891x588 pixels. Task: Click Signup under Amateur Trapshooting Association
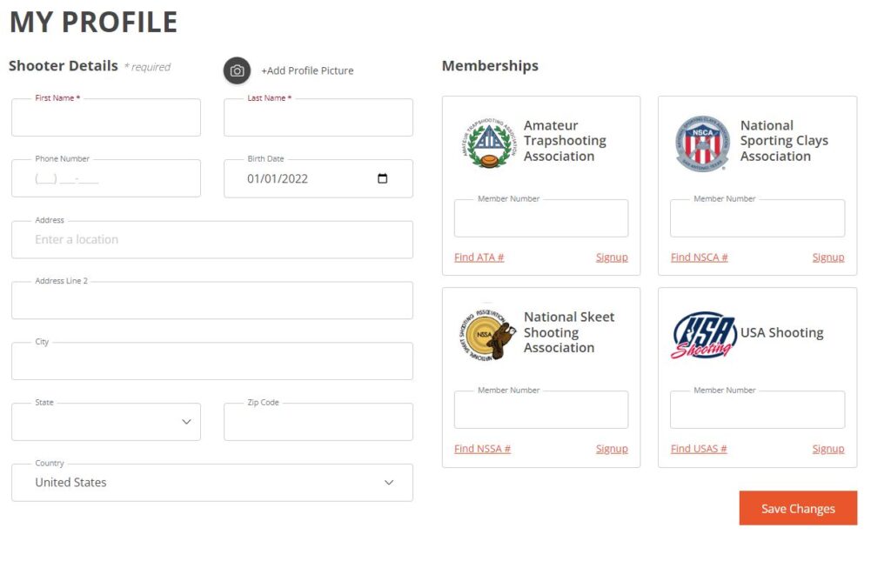[612, 257]
